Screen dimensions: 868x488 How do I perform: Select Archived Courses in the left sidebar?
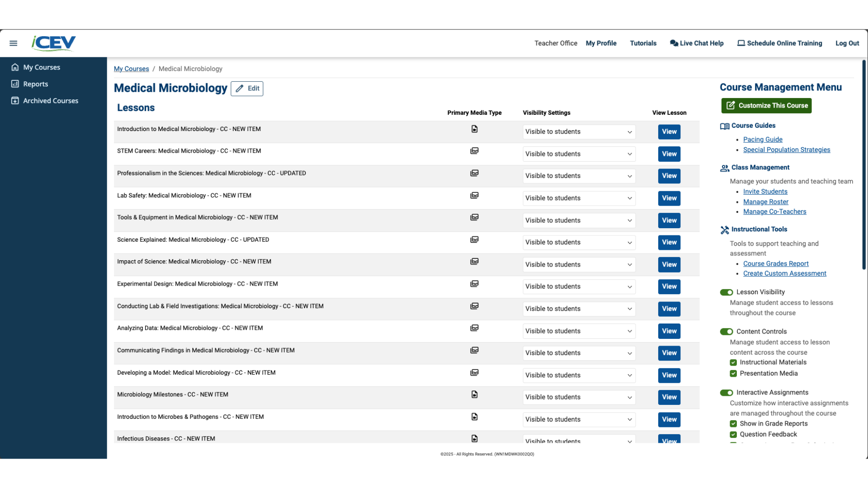(51, 101)
